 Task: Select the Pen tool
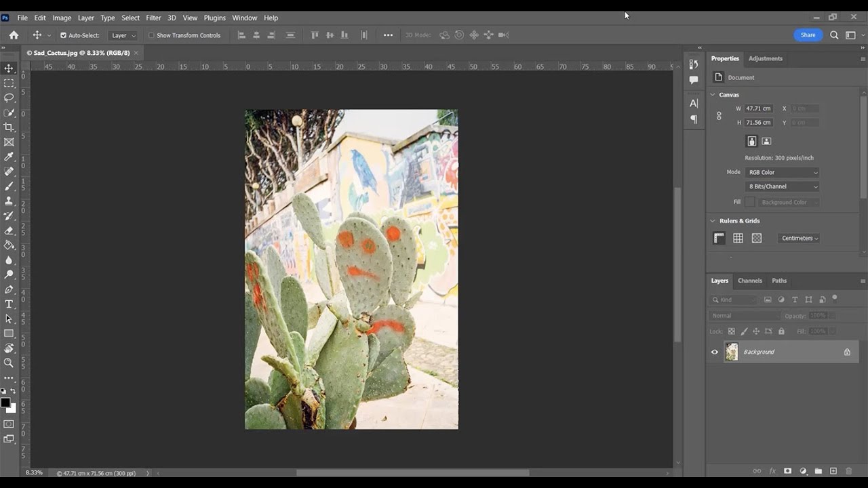click(9, 289)
